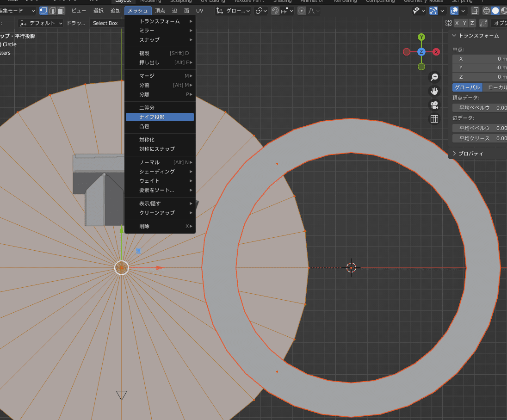The height and width of the screenshot is (420, 507).
Task: Choose 対称にスナップ menu entry
Action: pyautogui.click(x=160, y=149)
